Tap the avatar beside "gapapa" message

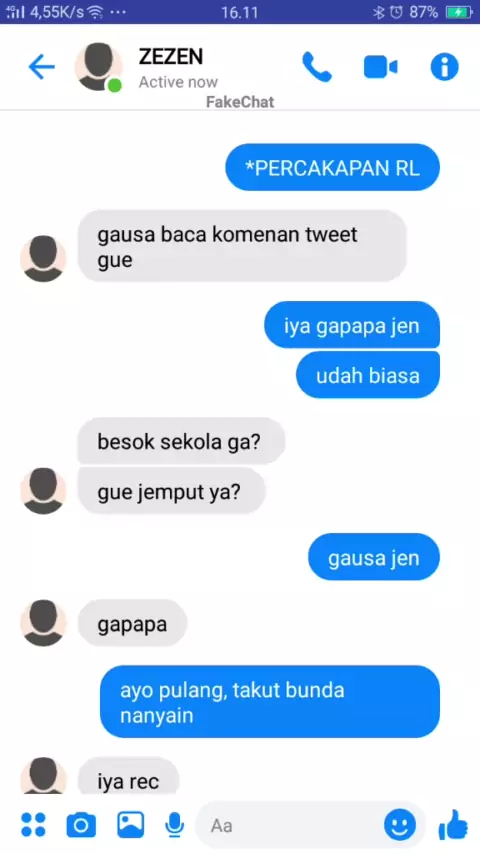[43, 623]
